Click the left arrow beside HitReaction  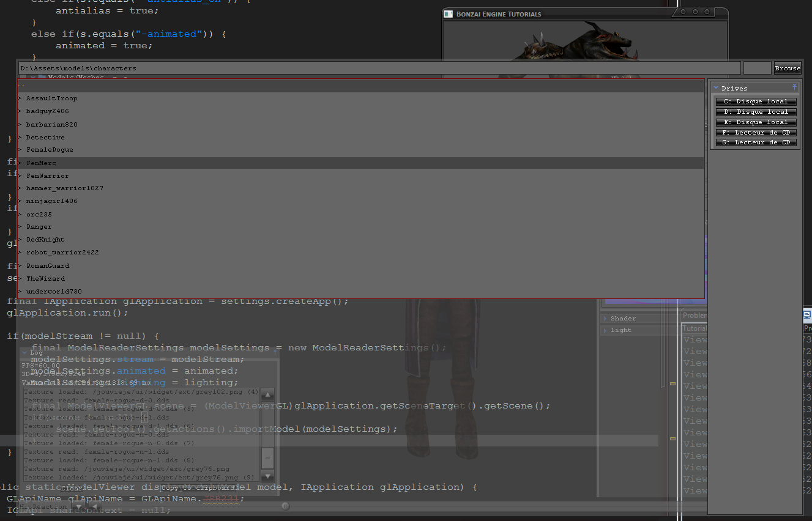tap(94, 506)
